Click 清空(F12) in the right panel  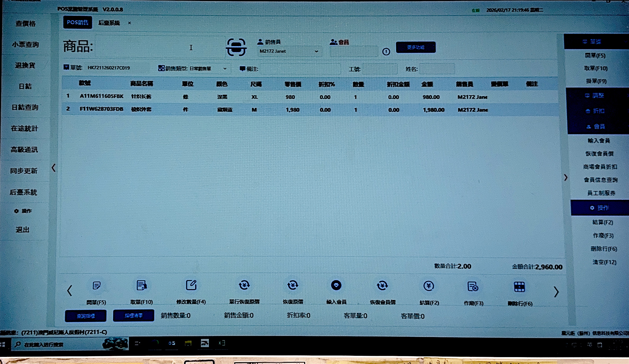pos(604,262)
